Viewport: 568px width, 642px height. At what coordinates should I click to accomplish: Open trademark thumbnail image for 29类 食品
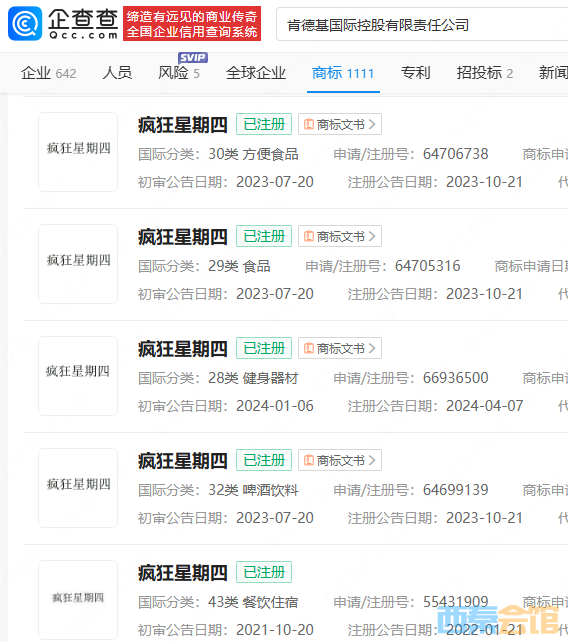[78, 264]
